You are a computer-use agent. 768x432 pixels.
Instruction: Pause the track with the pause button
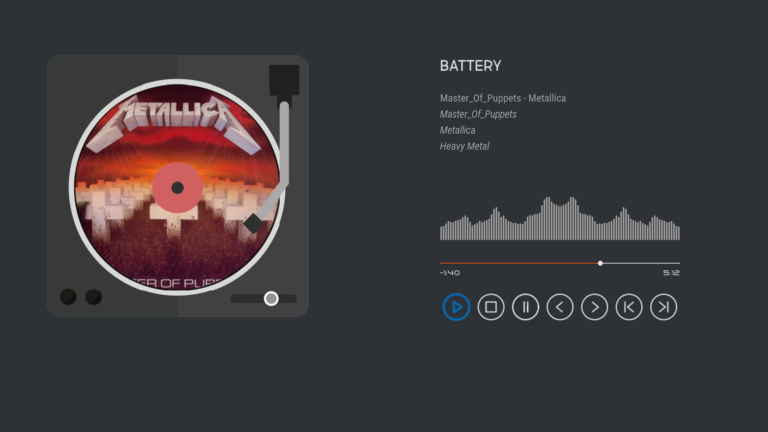(526, 307)
